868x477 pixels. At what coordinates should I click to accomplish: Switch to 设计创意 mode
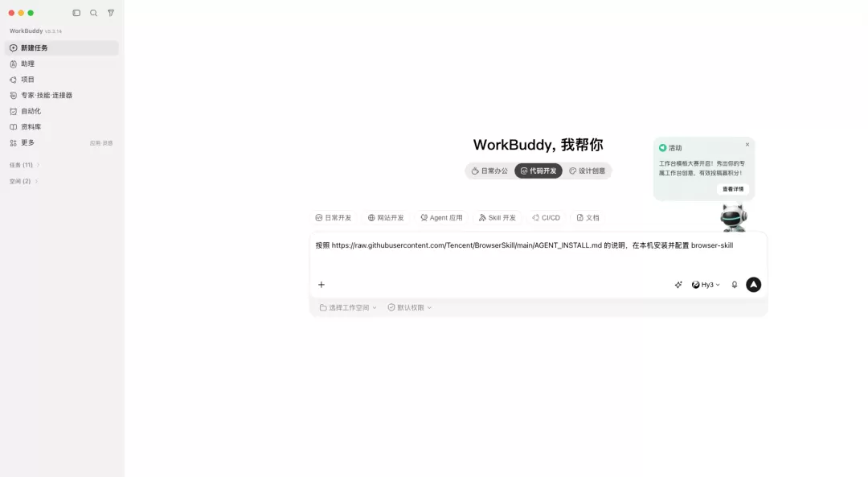coord(587,171)
